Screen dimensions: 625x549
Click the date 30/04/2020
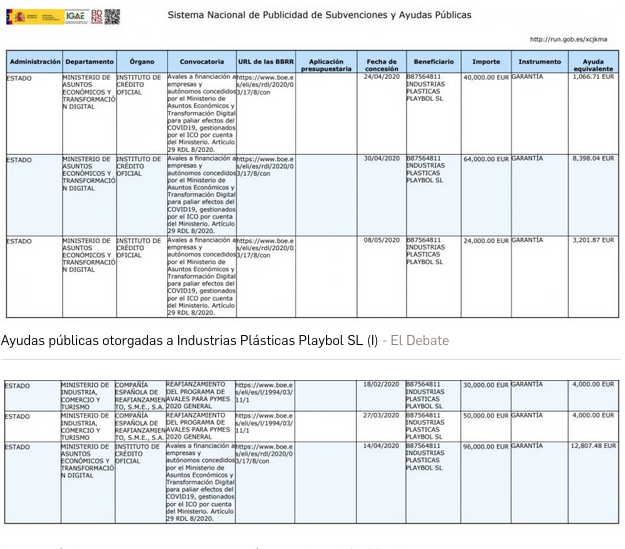(381, 158)
